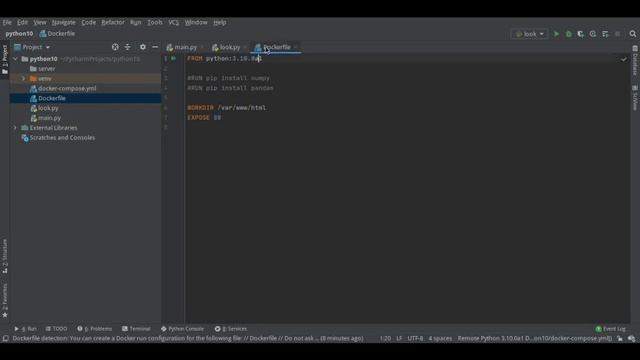
Task: Click the inspection checkmark in editor corner
Action: (x=624, y=59)
